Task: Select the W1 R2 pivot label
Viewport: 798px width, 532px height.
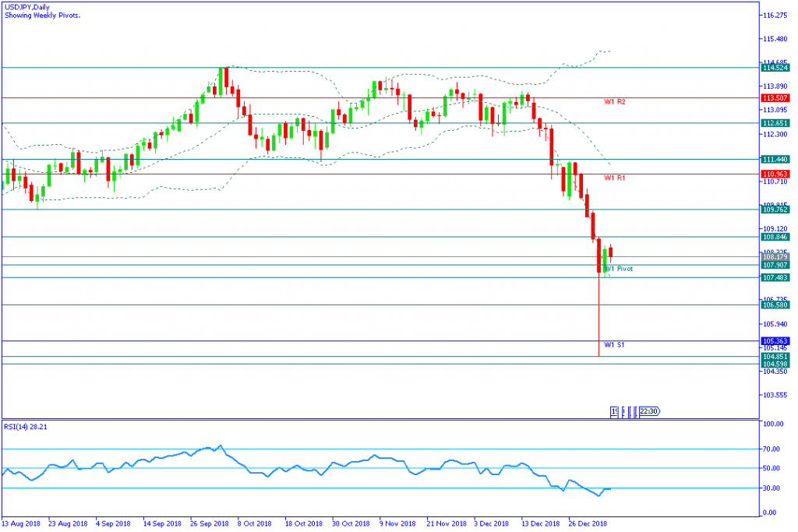Action: tap(615, 102)
